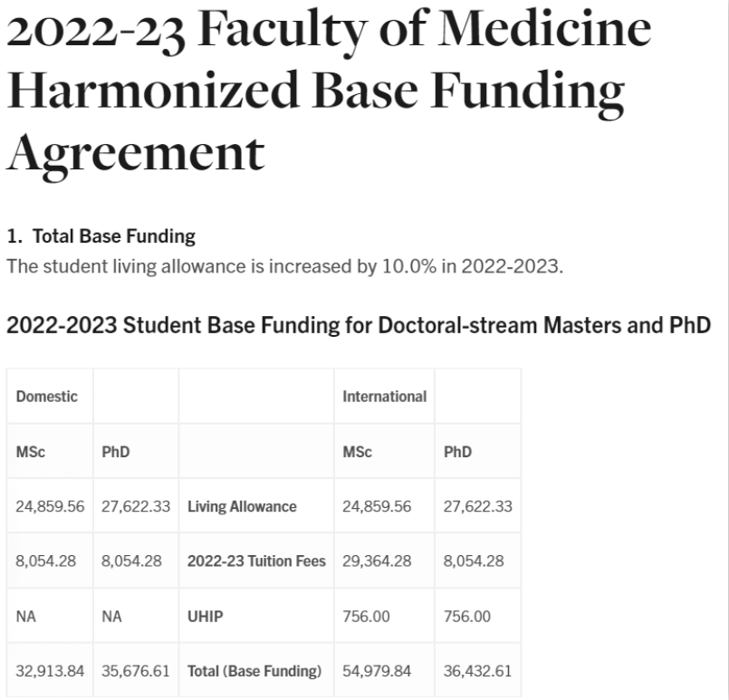Click the "2022-2023 Student Base Funding" table heading
The width and height of the screenshot is (729, 700).
pos(358,326)
